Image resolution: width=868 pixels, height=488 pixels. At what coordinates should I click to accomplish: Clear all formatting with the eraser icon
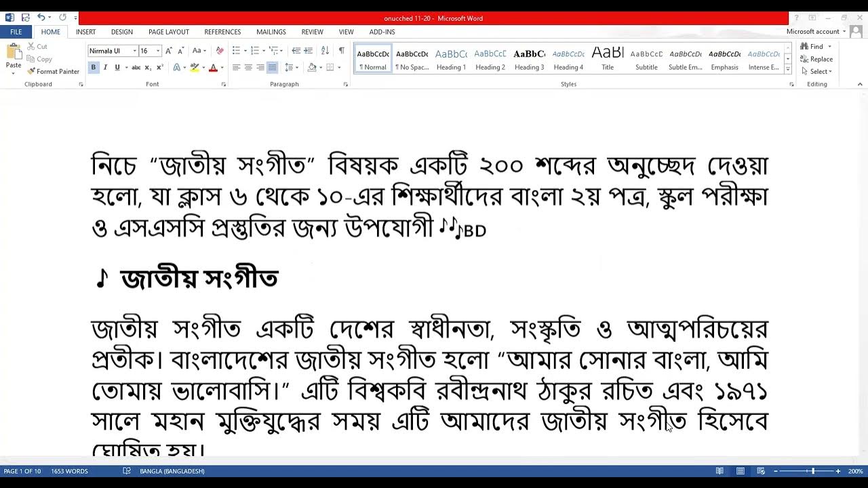point(220,51)
